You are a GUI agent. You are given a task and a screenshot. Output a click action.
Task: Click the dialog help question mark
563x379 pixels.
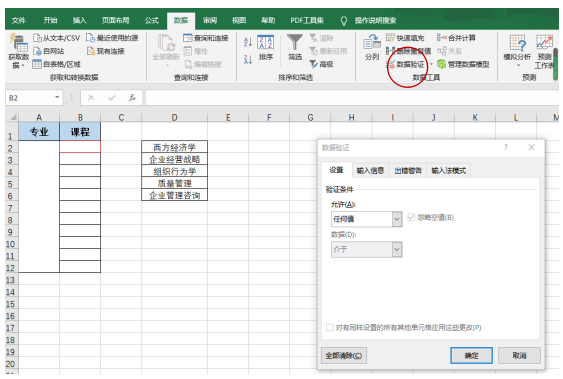click(x=506, y=147)
